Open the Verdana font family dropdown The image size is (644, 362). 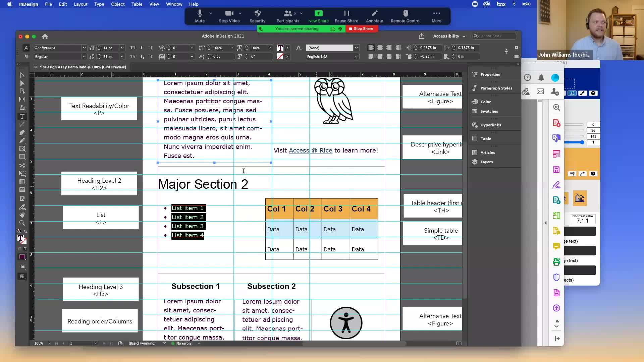pyautogui.click(x=84, y=48)
